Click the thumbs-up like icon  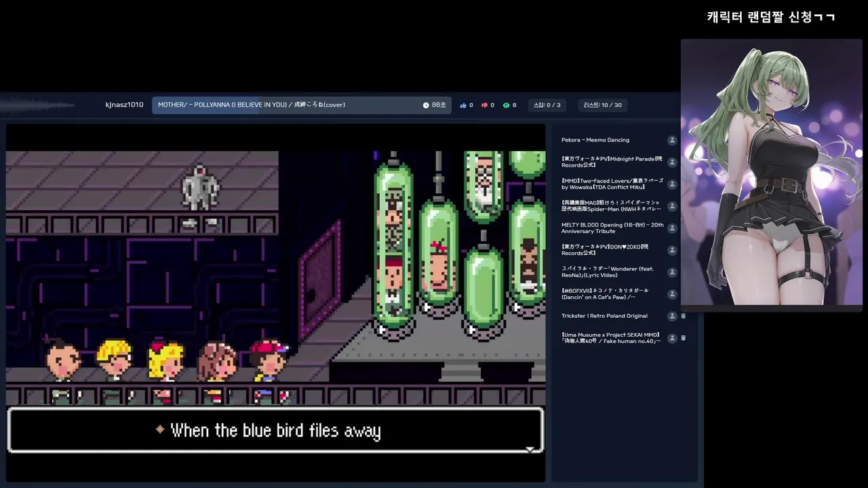pyautogui.click(x=463, y=105)
